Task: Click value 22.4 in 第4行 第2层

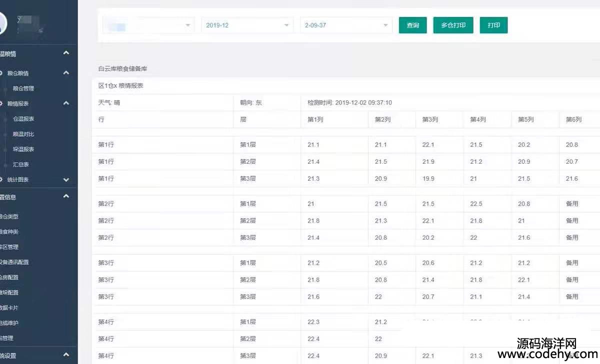Action: pyautogui.click(x=313, y=339)
